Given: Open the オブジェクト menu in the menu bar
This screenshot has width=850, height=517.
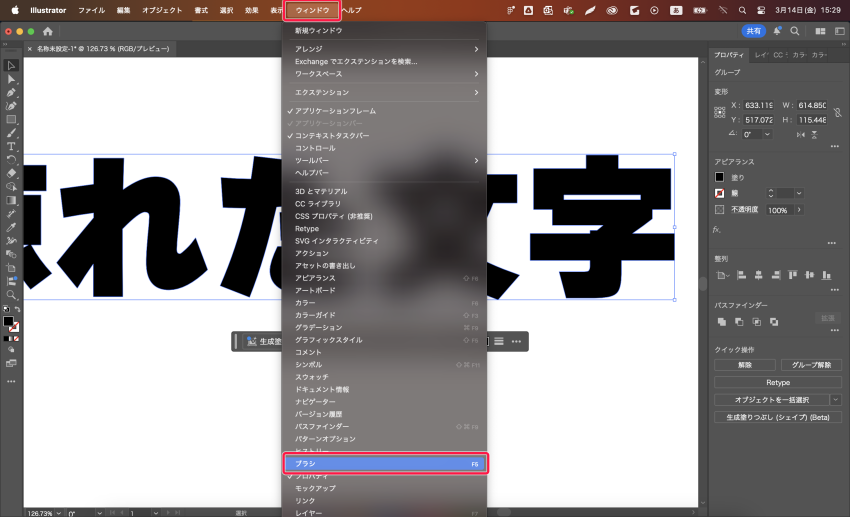Looking at the screenshot, I should tap(162, 10).
